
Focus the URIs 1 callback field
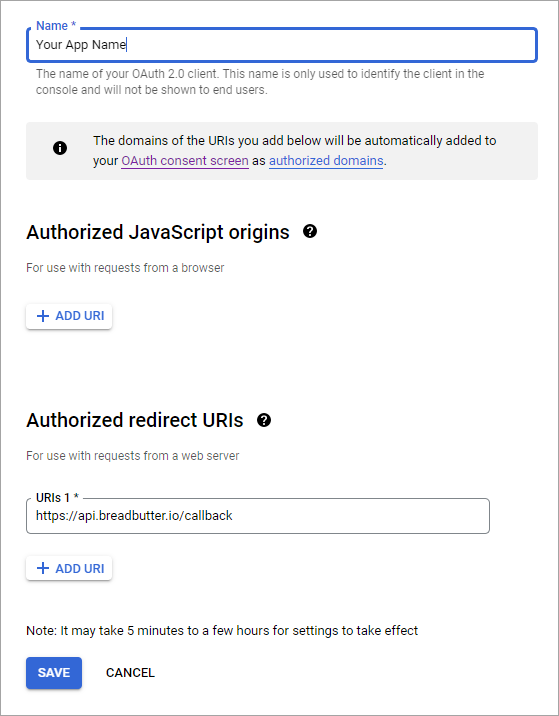[258, 516]
